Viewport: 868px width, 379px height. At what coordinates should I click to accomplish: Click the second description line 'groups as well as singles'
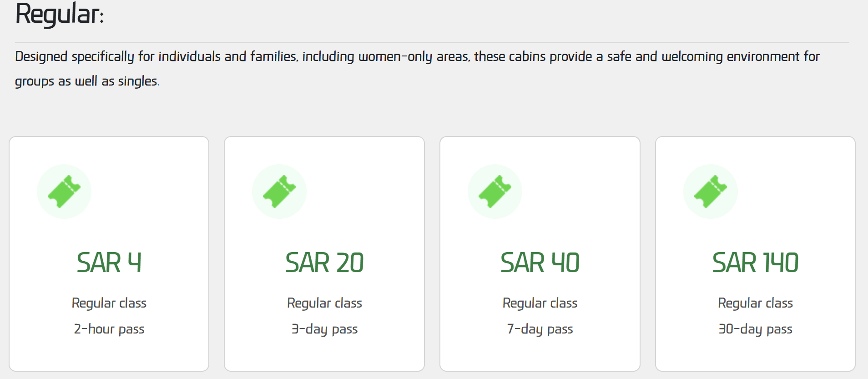pyautogui.click(x=87, y=81)
